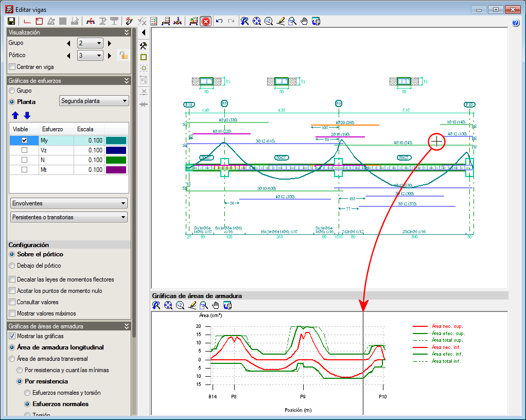Click the blue help question mark icon
Viewport: 526px width, 420px height.
point(516,23)
